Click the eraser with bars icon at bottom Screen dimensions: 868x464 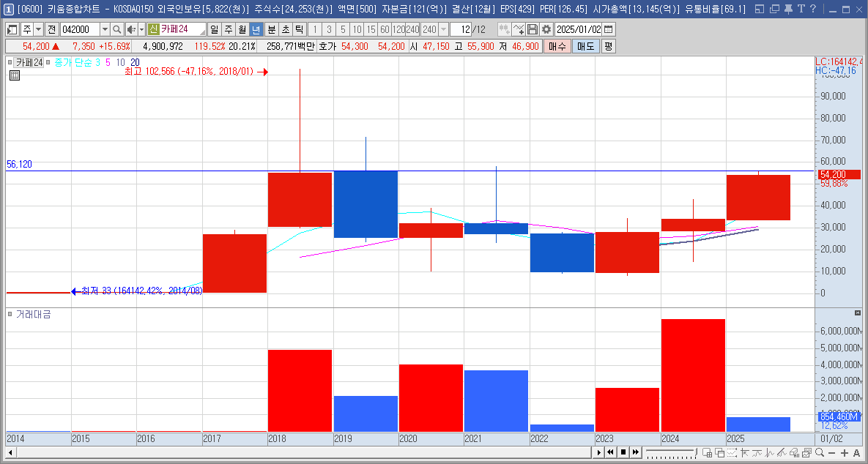click(794, 453)
